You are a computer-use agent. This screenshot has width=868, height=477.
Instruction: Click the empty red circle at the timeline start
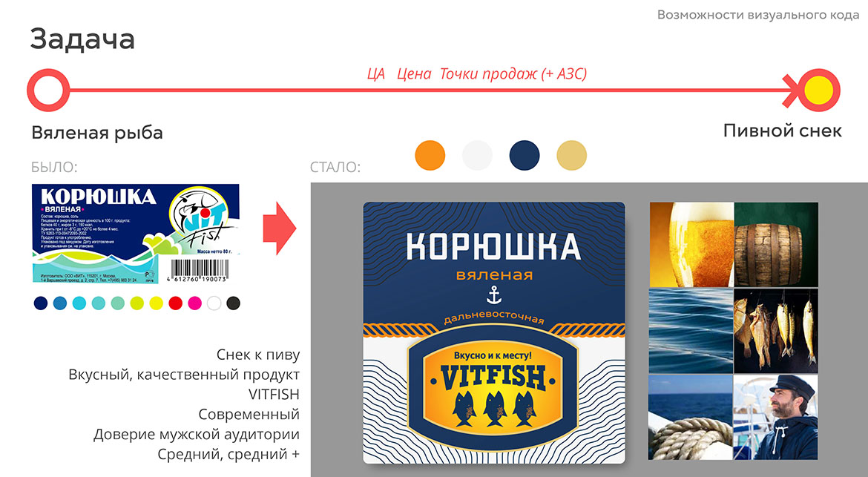point(49,90)
